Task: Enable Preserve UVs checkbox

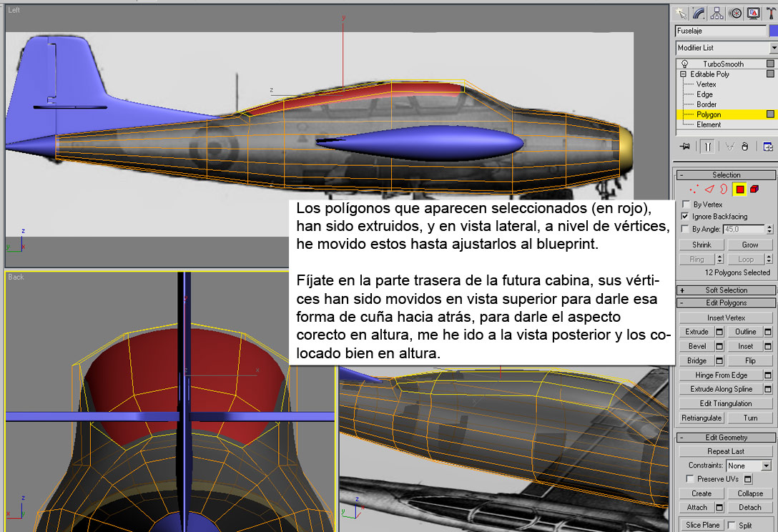Action: click(689, 478)
